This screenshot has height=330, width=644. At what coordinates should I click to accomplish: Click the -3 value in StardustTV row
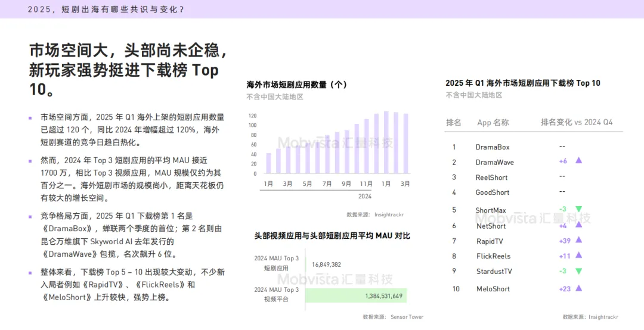pyautogui.click(x=563, y=271)
